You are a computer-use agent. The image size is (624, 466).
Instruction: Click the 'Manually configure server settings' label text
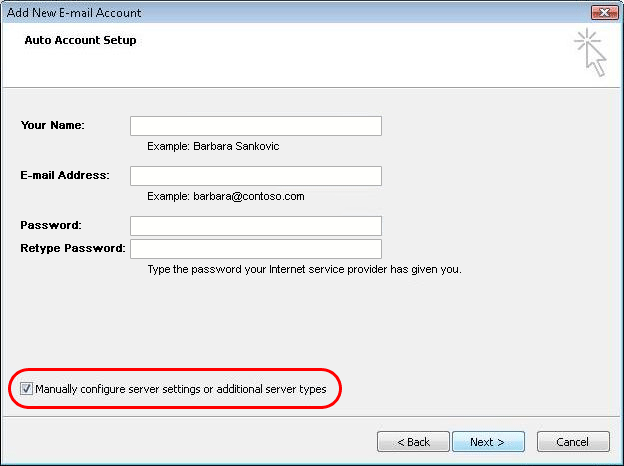point(180,388)
